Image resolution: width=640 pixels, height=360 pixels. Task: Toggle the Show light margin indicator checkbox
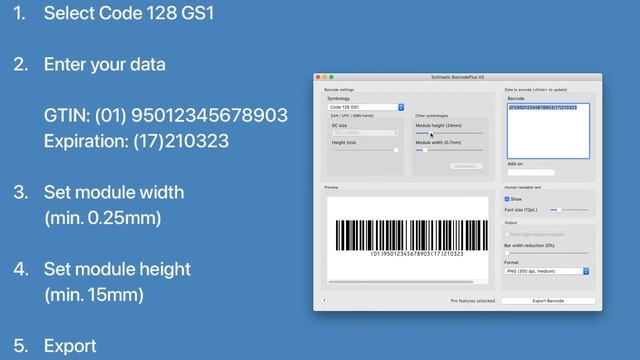pos(507,235)
